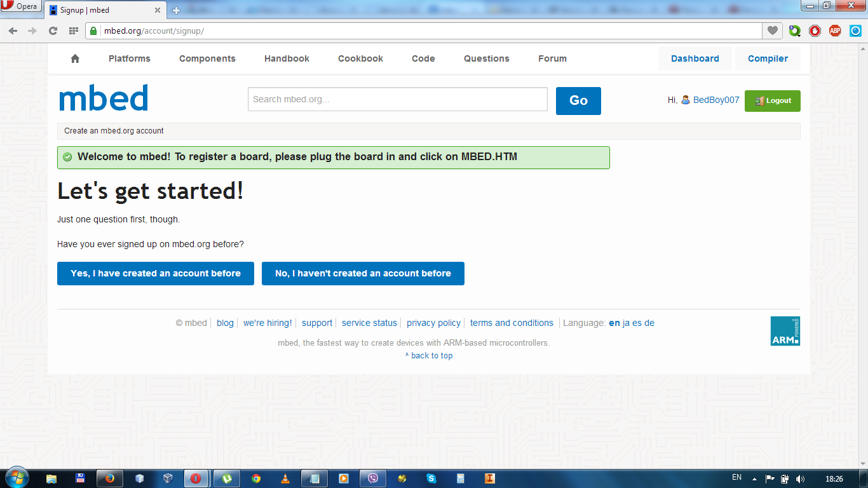Open the green ring extension icon
The height and width of the screenshot is (488, 868).
pyautogui.click(x=795, y=30)
